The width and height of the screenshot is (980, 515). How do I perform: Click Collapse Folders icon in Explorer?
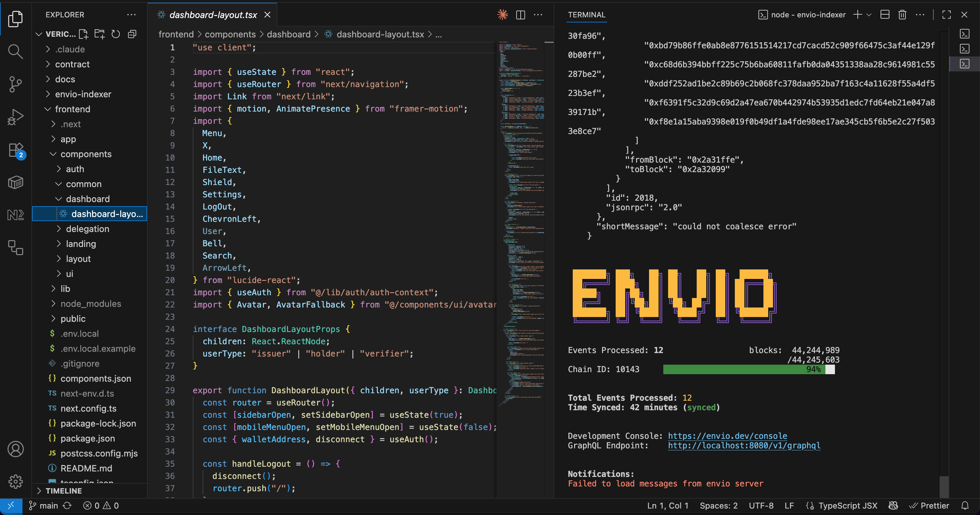point(132,34)
